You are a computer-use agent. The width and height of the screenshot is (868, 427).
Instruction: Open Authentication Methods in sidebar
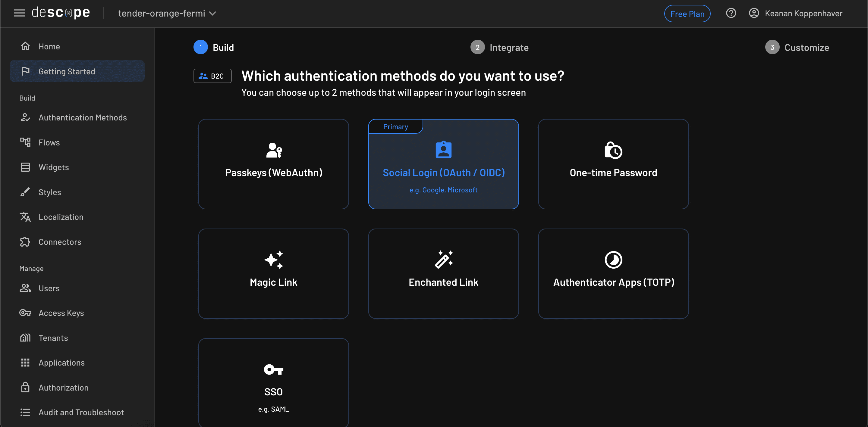pos(83,117)
